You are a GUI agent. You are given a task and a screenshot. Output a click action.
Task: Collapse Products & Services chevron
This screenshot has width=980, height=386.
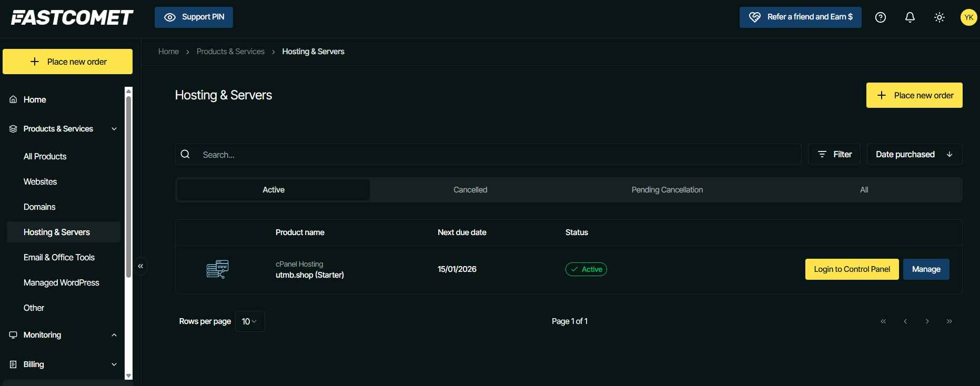point(114,129)
